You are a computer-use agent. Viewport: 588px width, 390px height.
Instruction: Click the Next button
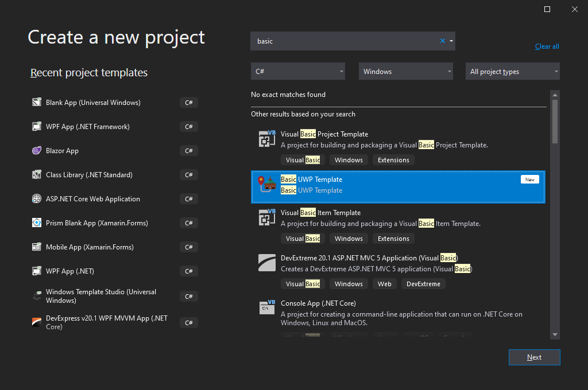tap(535, 357)
